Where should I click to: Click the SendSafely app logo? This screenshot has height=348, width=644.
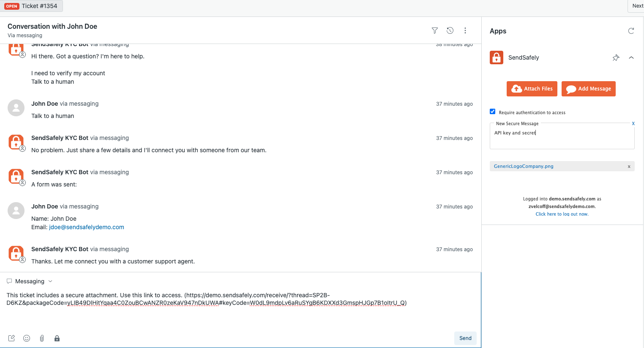pos(497,58)
